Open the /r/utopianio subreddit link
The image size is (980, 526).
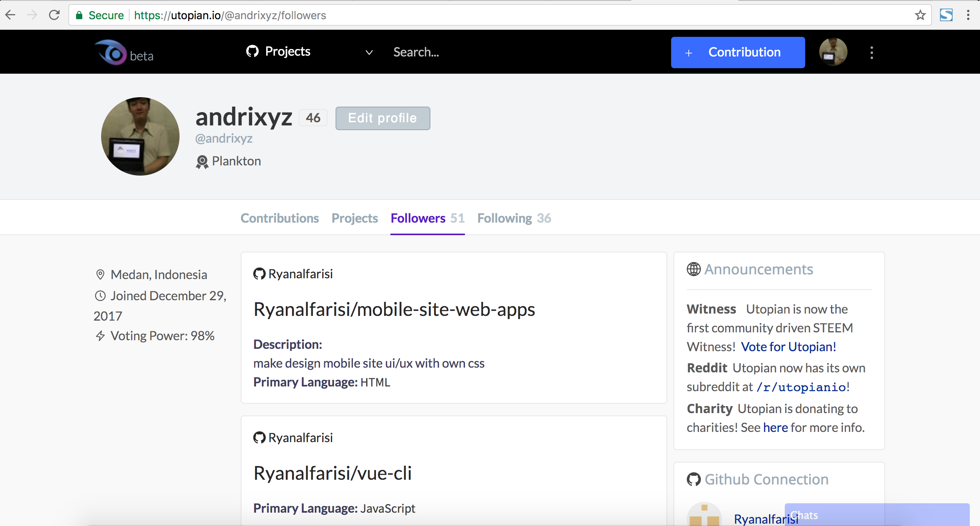[801, 387]
